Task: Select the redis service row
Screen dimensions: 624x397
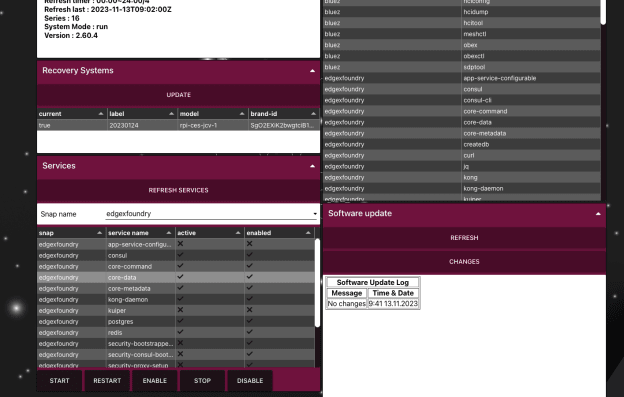Action: click(176, 333)
